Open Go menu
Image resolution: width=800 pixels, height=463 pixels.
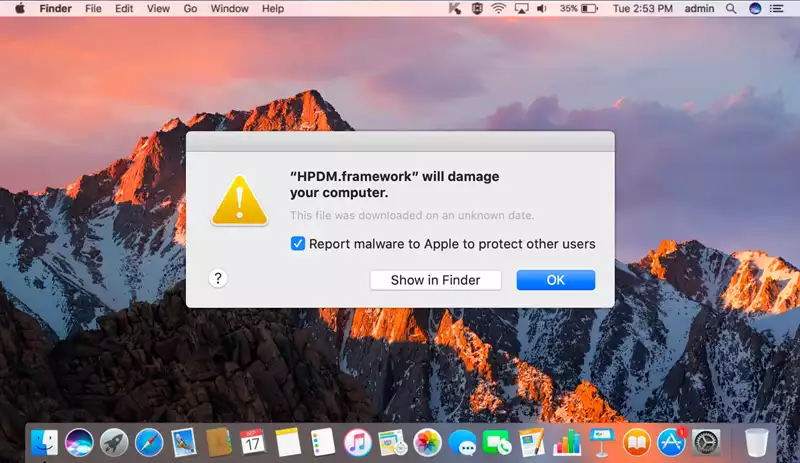click(190, 9)
